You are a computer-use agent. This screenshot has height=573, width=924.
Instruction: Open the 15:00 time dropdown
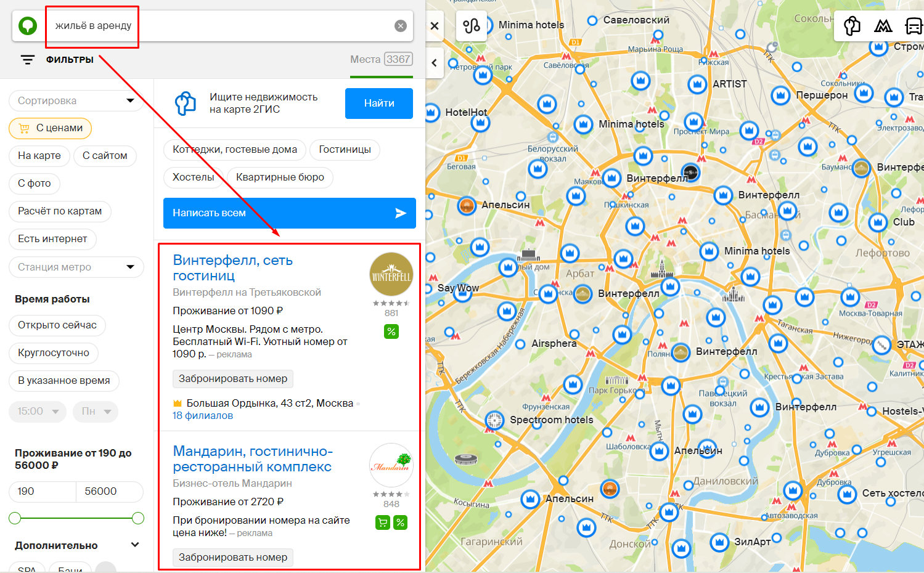click(x=38, y=412)
